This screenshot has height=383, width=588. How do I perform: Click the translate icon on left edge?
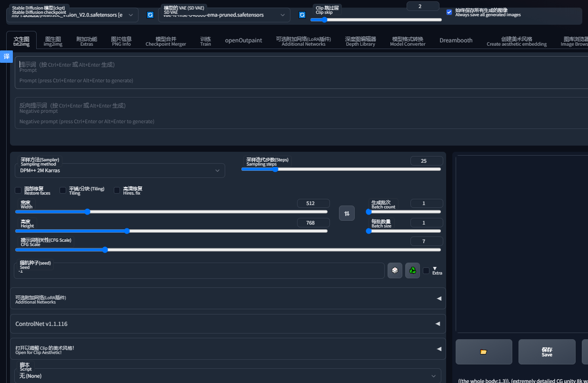6,57
